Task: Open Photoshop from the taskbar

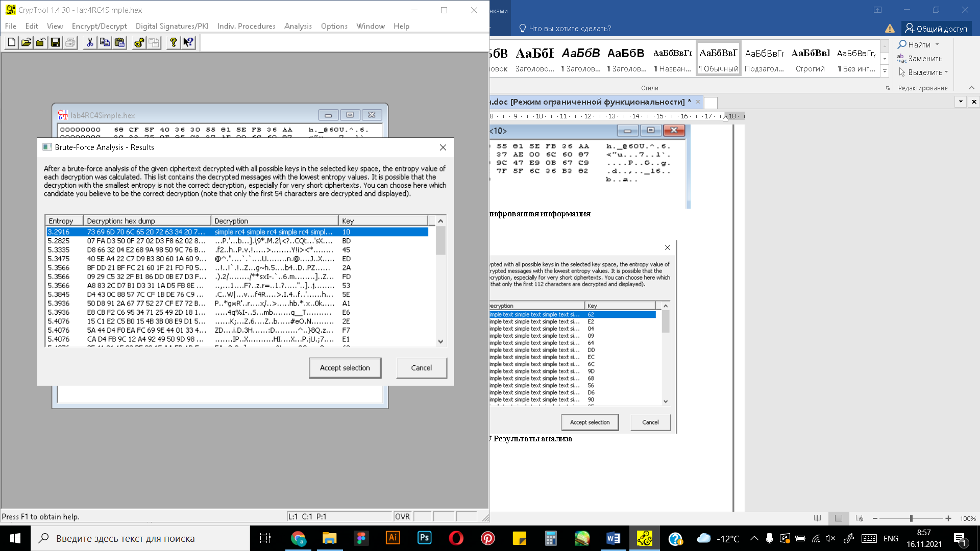Action: coord(425,538)
